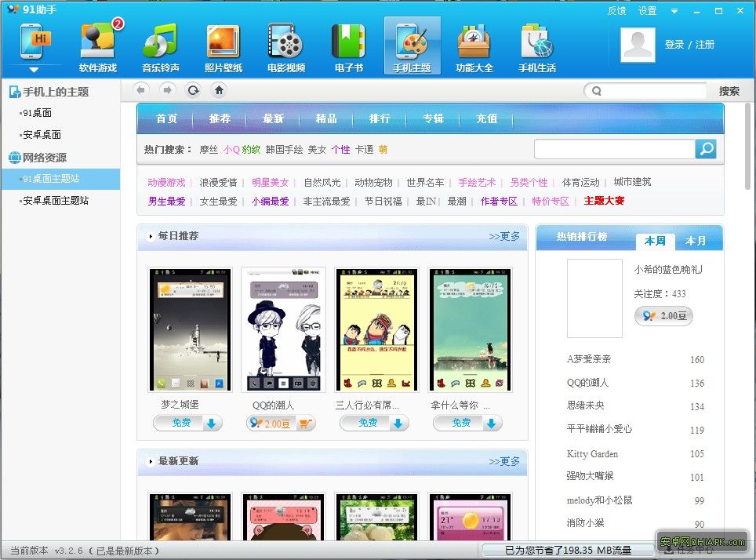Open 强吻大嘴猴 in the ranking list

click(590, 476)
